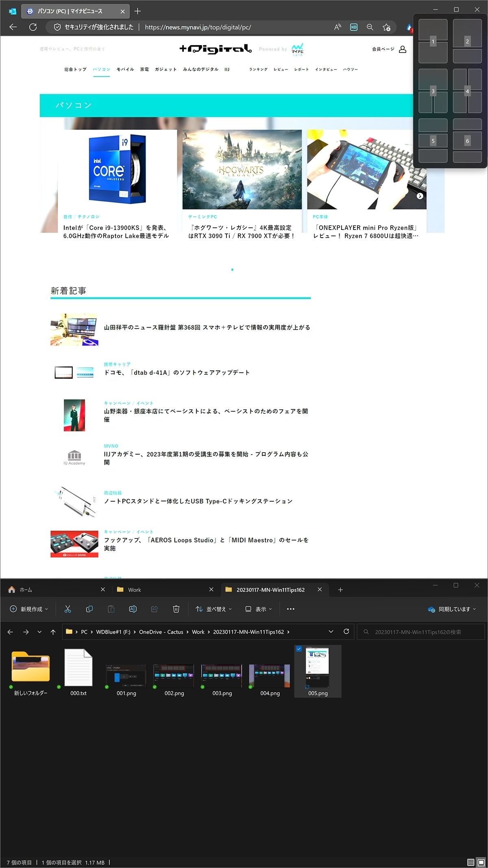Open the ドコモ dtab d-41A update article
488x868 pixels.
(x=177, y=373)
